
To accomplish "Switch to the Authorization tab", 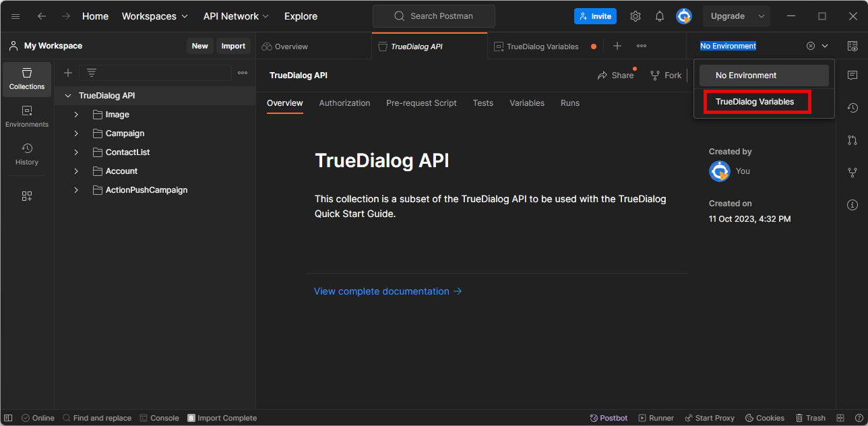I will pos(344,103).
